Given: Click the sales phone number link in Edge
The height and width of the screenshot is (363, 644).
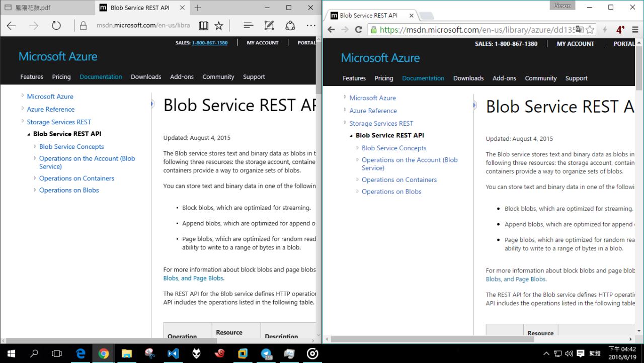Looking at the screenshot, I should [209, 43].
